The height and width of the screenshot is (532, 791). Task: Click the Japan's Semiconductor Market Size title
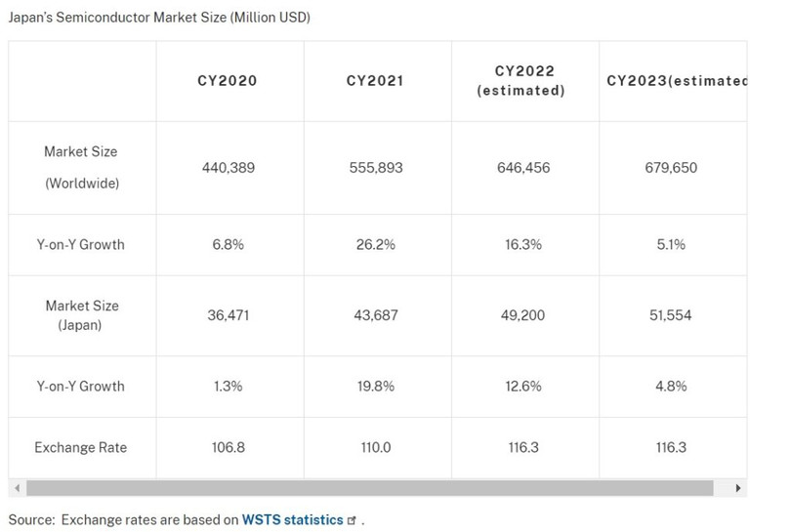[159, 19]
